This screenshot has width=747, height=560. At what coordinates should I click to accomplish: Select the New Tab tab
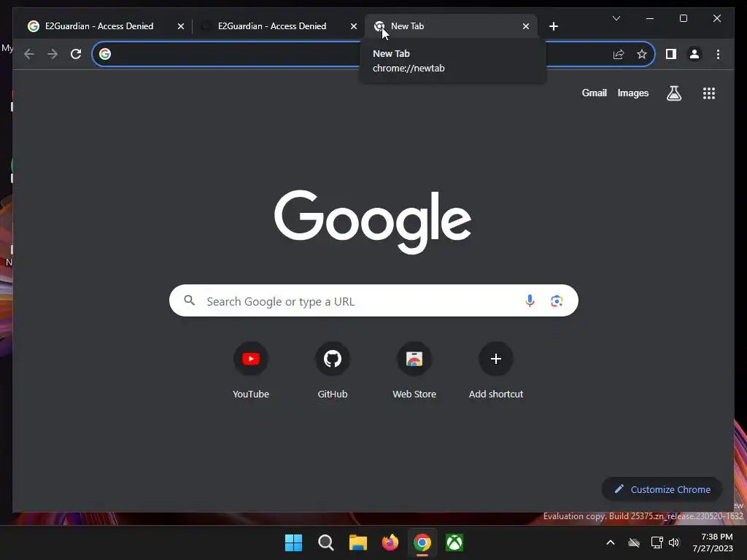[451, 26]
